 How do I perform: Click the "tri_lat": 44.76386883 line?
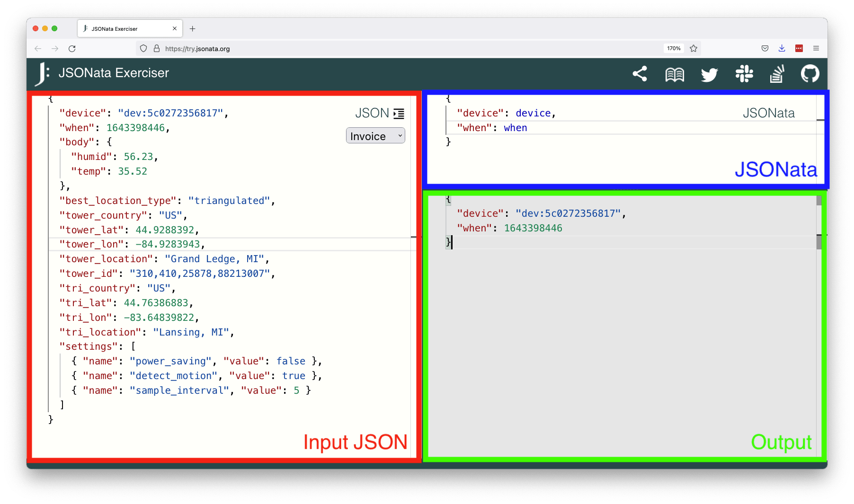(126, 303)
